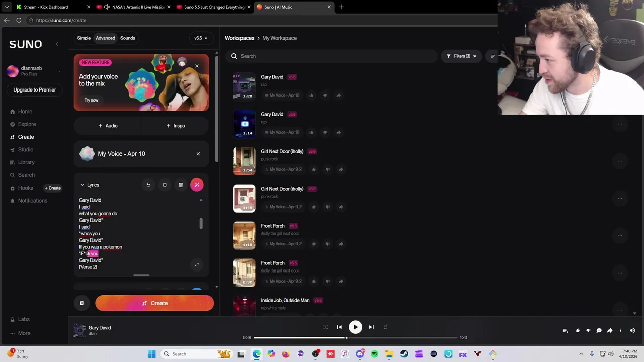Dislike the playing song in player bar
Viewport: 644px width, 362px height.
588,330
